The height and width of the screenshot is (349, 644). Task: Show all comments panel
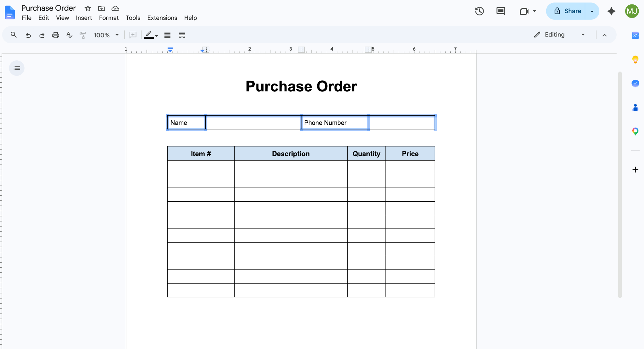point(501,11)
